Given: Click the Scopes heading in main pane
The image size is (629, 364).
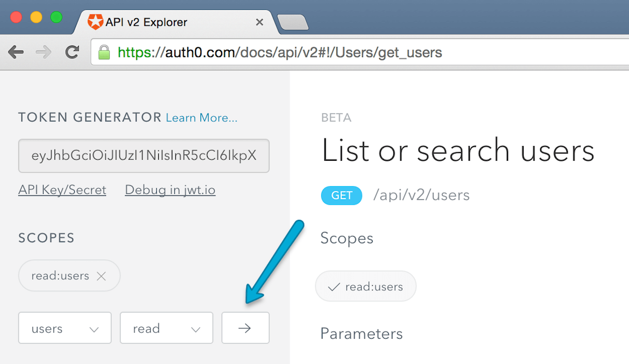Looking at the screenshot, I should pyautogui.click(x=347, y=239).
